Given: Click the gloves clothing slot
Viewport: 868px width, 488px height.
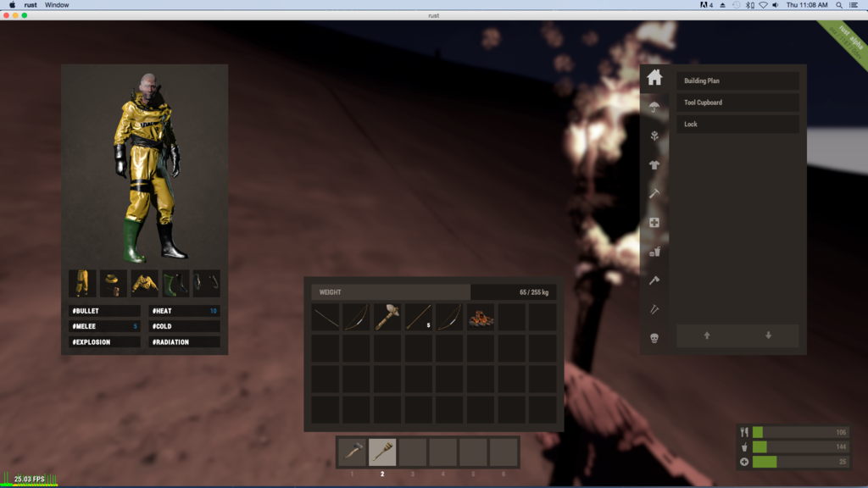Looking at the screenshot, I should click(x=207, y=283).
